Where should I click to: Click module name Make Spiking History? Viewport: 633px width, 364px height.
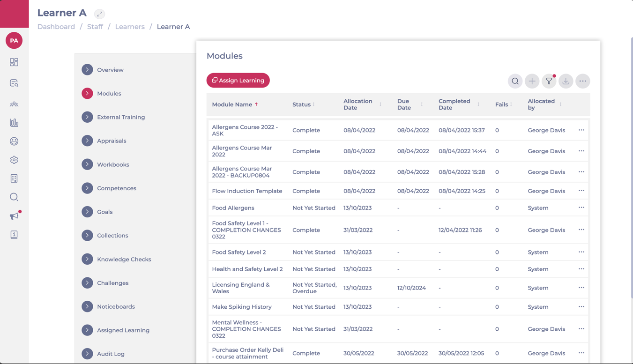pyautogui.click(x=242, y=307)
